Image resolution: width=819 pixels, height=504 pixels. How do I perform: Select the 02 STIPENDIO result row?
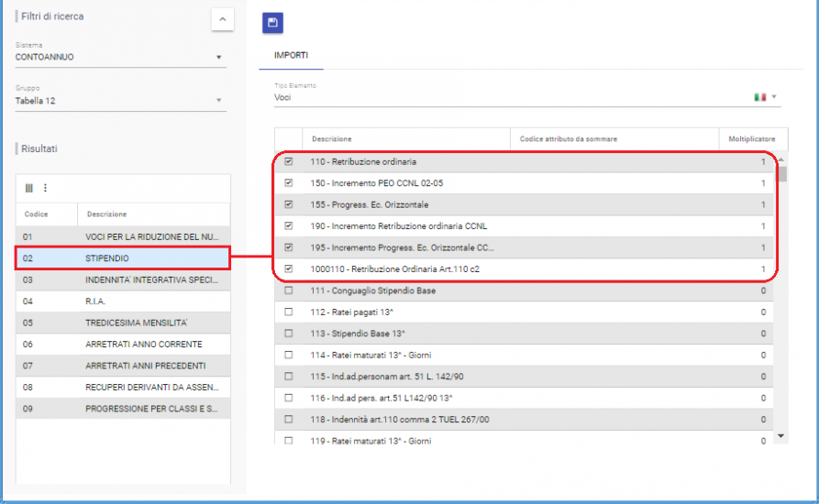tap(121, 258)
